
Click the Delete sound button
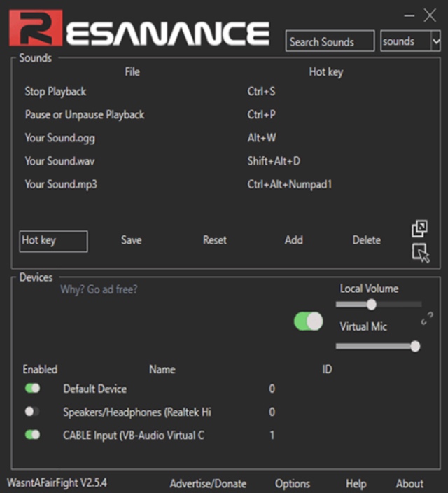click(x=366, y=240)
